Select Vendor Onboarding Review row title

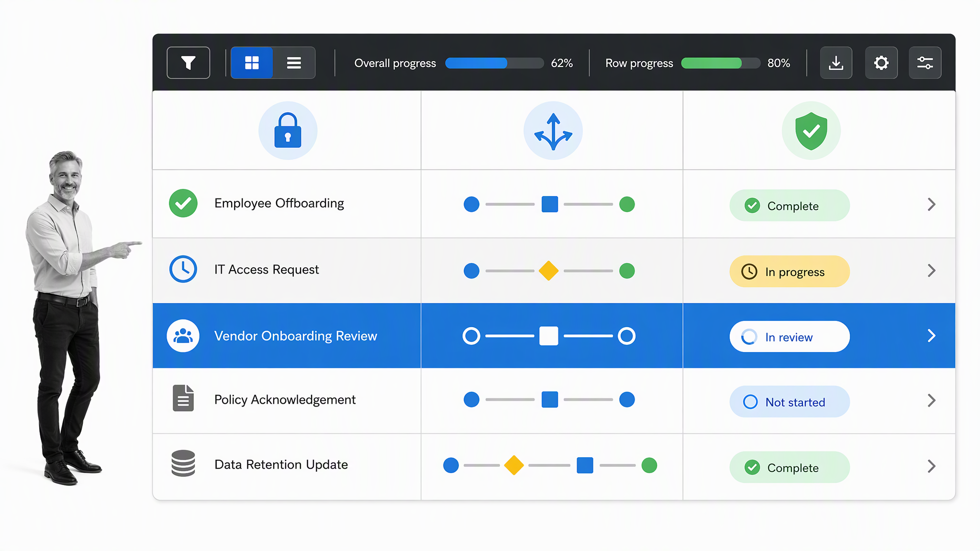296,336
